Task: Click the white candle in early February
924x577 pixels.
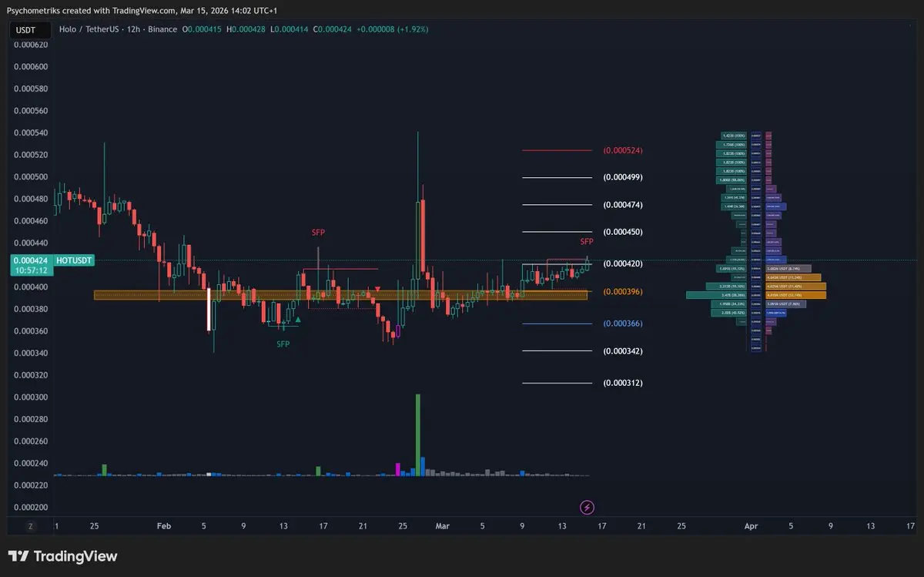Action: (209, 310)
